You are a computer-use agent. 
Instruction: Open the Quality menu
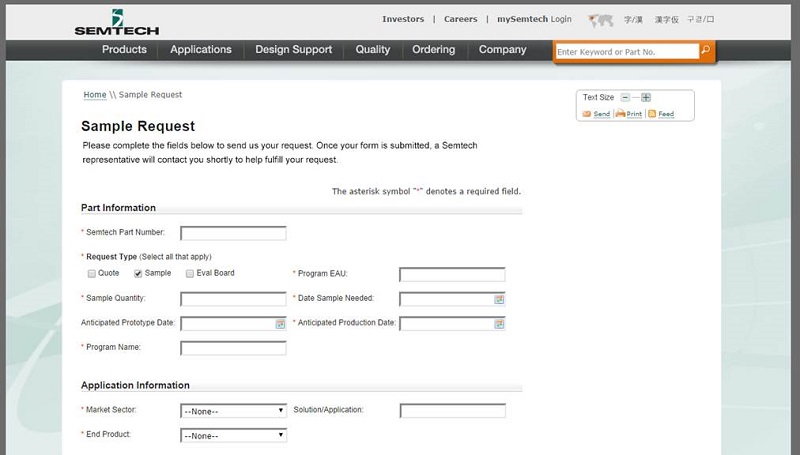(x=372, y=49)
